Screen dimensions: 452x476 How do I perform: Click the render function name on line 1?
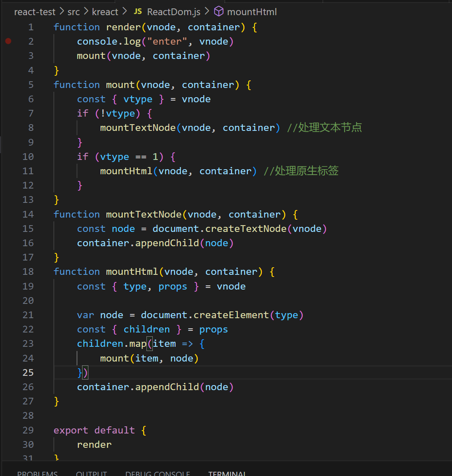tap(123, 27)
